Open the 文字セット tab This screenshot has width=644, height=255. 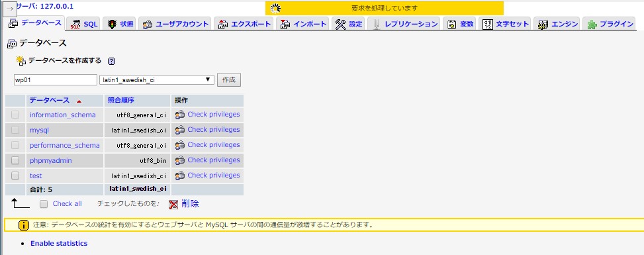pyautogui.click(x=505, y=25)
